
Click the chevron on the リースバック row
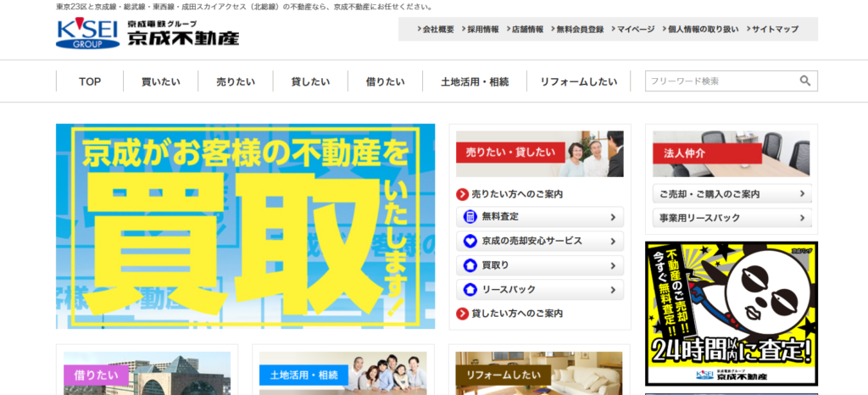tap(613, 289)
